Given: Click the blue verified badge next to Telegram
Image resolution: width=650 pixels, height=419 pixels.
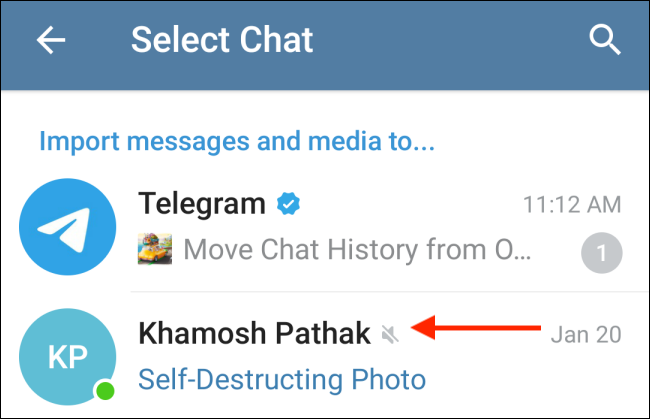Looking at the screenshot, I should [x=289, y=204].
